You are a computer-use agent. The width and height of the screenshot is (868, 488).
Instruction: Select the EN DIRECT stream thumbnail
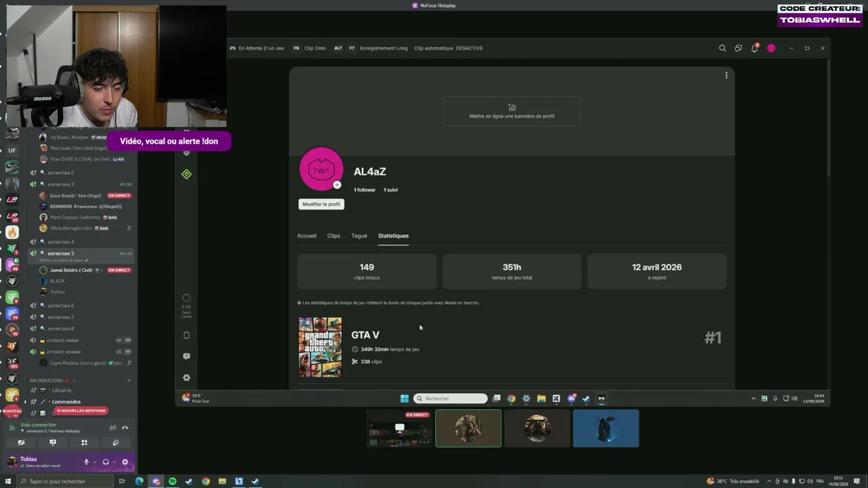(399, 428)
